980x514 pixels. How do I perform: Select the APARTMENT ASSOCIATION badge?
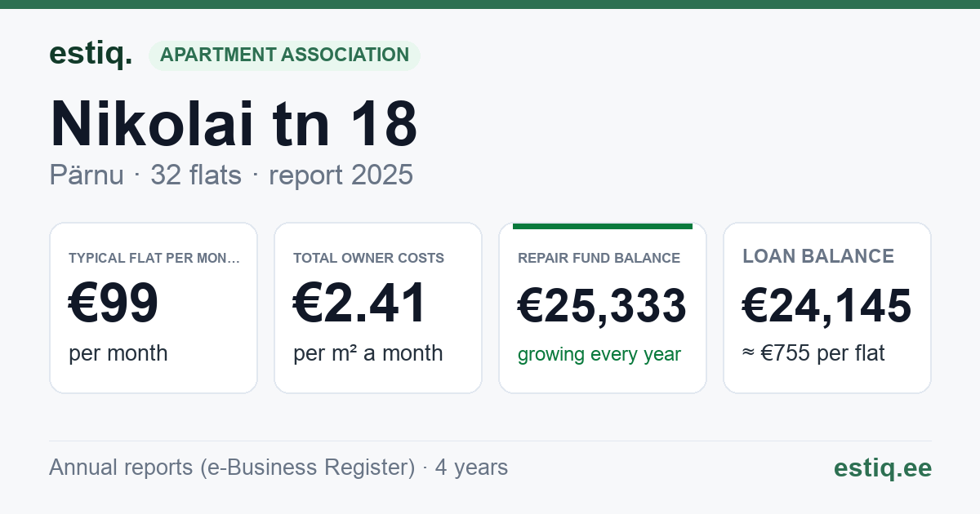284,55
